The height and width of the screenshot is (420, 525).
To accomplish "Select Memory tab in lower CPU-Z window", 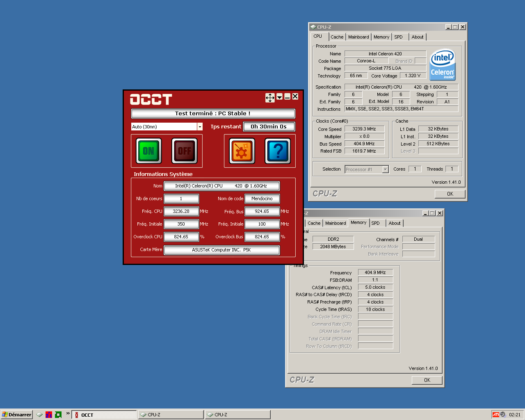I will click(x=358, y=223).
